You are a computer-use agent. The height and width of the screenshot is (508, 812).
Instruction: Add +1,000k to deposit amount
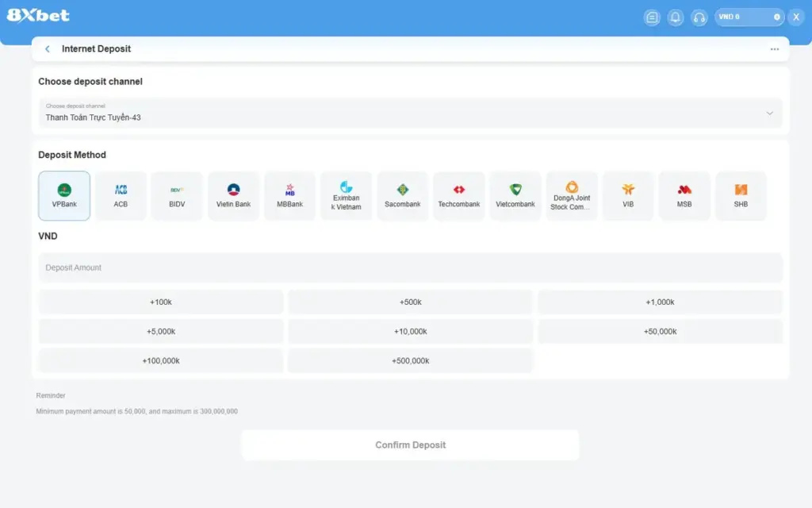[x=661, y=302]
